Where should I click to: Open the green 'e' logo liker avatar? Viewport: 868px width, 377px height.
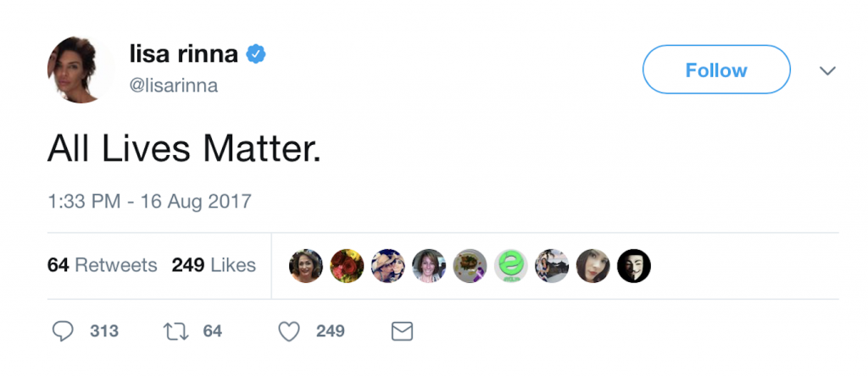511,266
